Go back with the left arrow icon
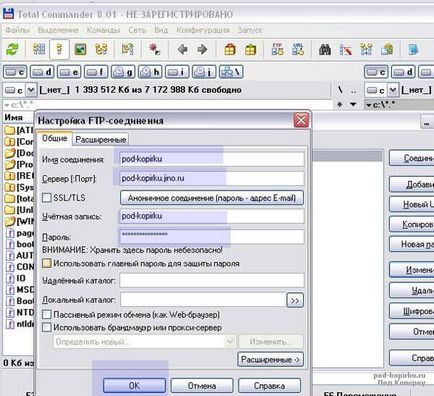 pyautogui.click(x=182, y=49)
